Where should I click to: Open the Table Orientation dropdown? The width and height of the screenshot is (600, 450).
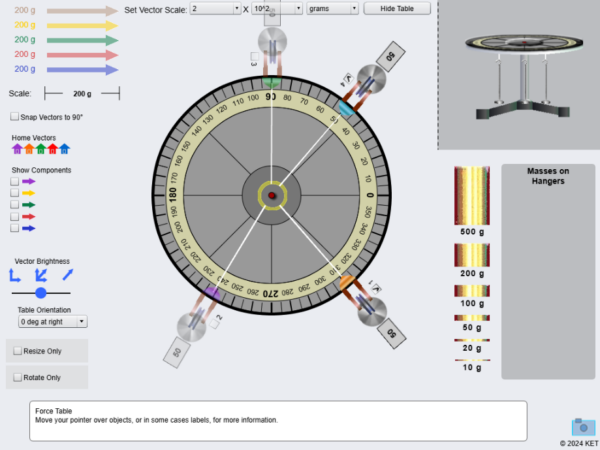[x=53, y=322]
